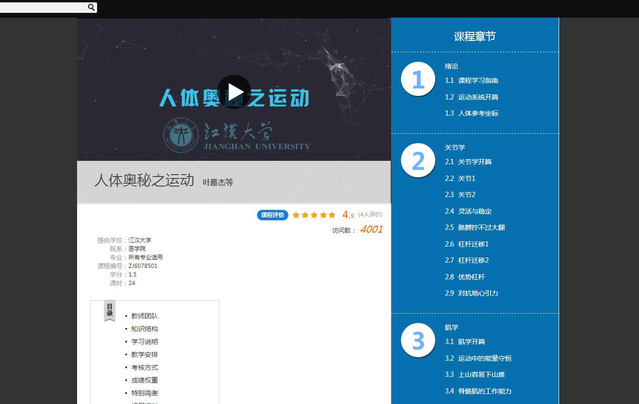639x404 pixels.
Task: Click the course title 人体奥秘之运动
Action: pyautogui.click(x=144, y=180)
